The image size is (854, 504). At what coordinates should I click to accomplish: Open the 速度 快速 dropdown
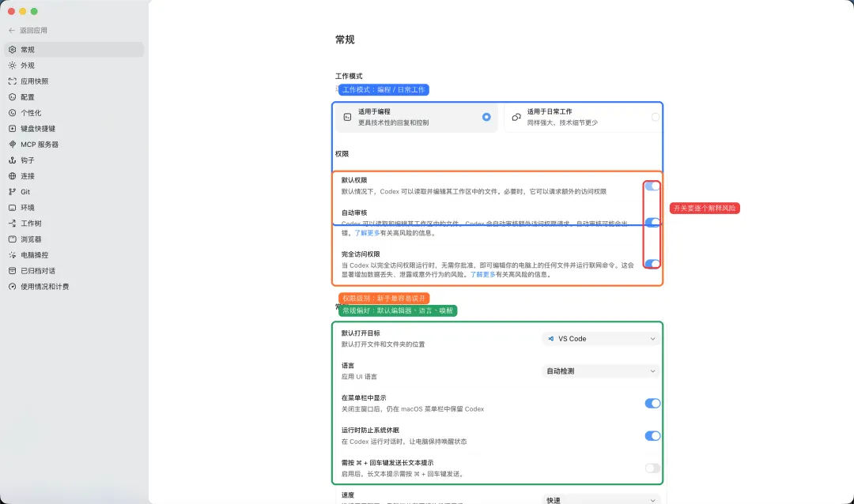[601, 500]
